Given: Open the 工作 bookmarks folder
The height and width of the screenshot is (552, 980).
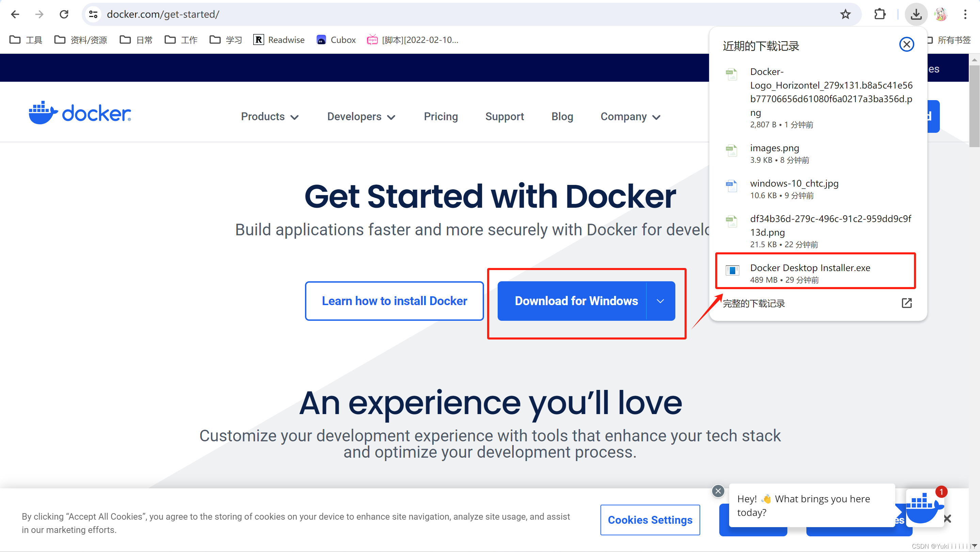Looking at the screenshot, I should pyautogui.click(x=181, y=40).
